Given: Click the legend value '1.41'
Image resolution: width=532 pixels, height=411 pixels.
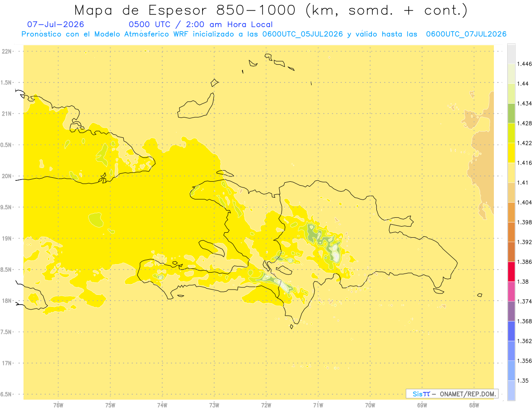Looking at the screenshot, I should (523, 183).
